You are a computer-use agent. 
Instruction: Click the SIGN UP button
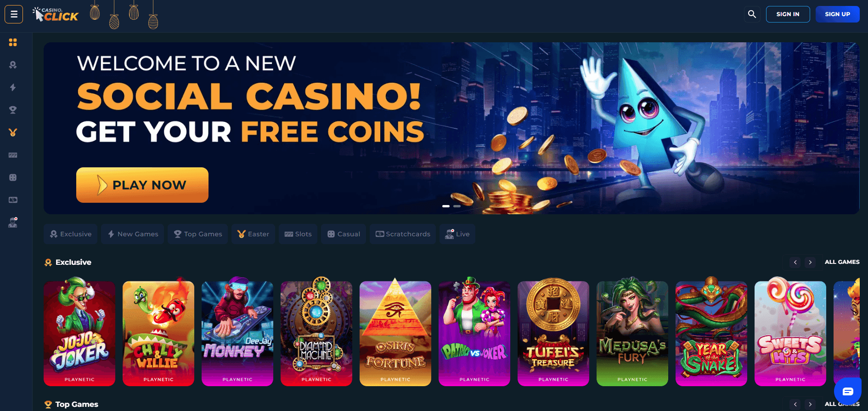pyautogui.click(x=837, y=14)
